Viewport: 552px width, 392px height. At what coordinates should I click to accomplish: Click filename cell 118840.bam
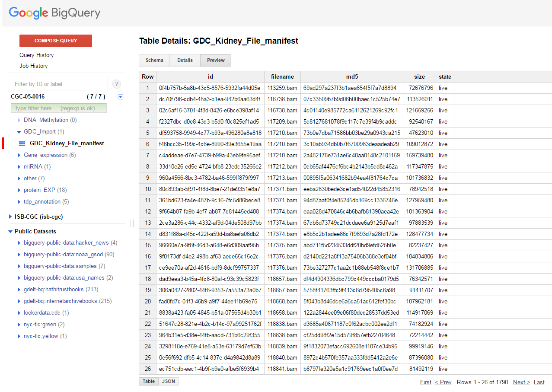[x=282, y=358]
